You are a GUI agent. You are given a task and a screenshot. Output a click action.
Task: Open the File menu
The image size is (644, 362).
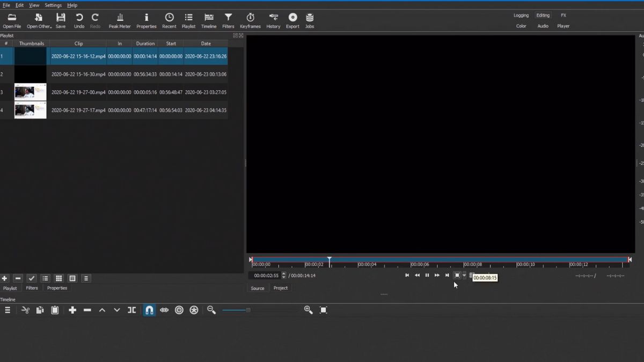(6, 5)
